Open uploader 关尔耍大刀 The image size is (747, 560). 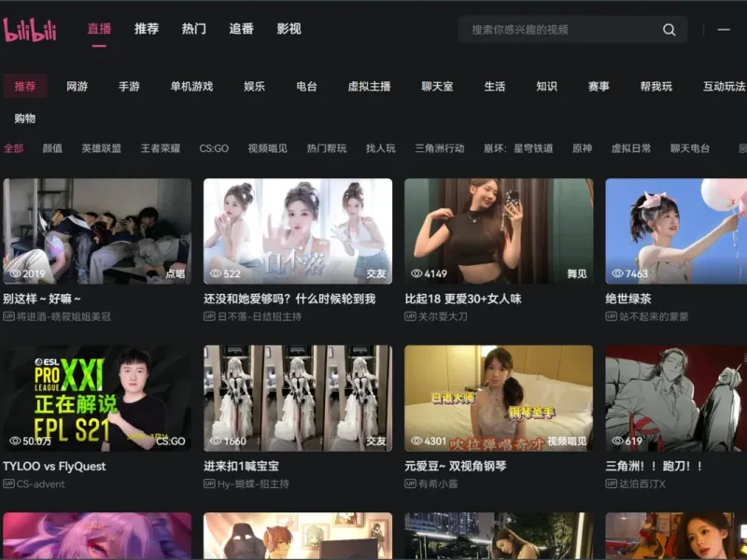[x=443, y=316]
